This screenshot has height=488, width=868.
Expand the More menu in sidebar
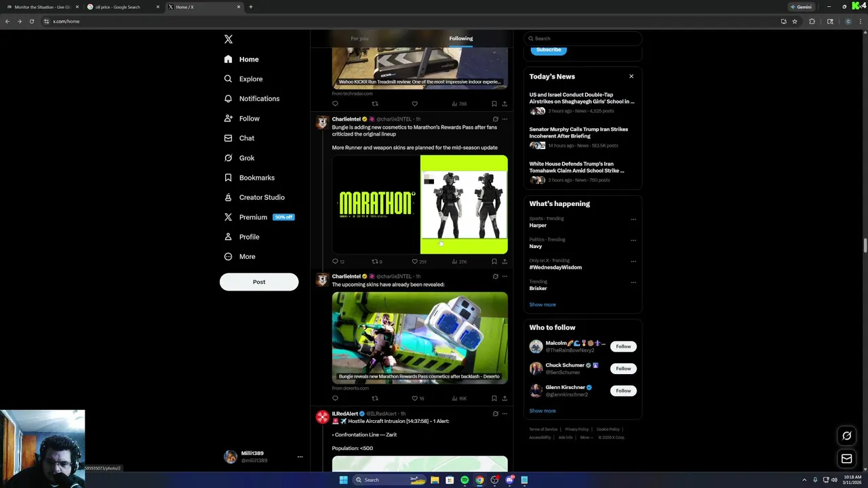239,257
